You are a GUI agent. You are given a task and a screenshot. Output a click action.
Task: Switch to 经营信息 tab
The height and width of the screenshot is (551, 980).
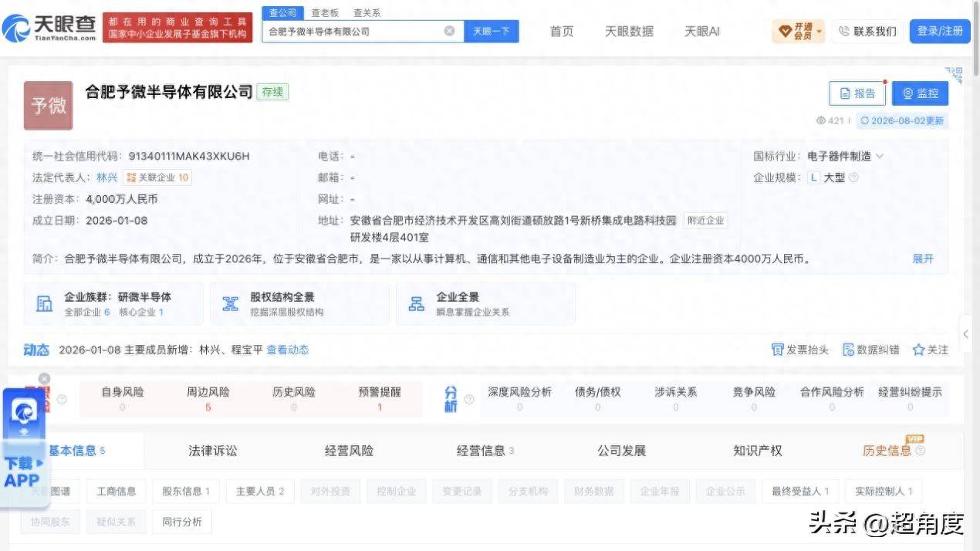tap(485, 451)
